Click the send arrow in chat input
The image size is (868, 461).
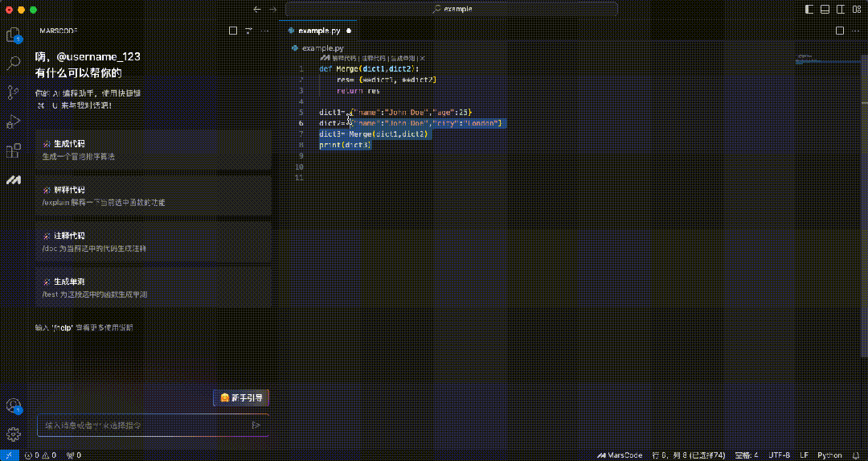(256, 426)
